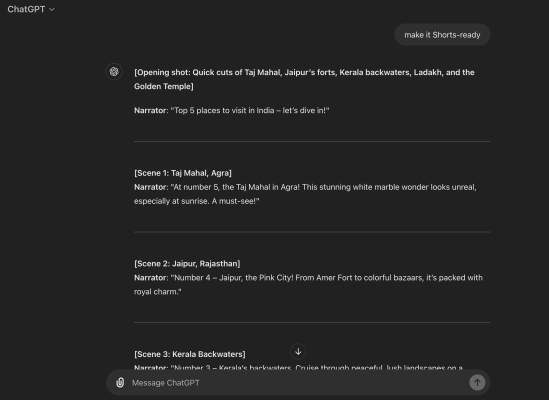Click the Opening shot description text

click(304, 79)
